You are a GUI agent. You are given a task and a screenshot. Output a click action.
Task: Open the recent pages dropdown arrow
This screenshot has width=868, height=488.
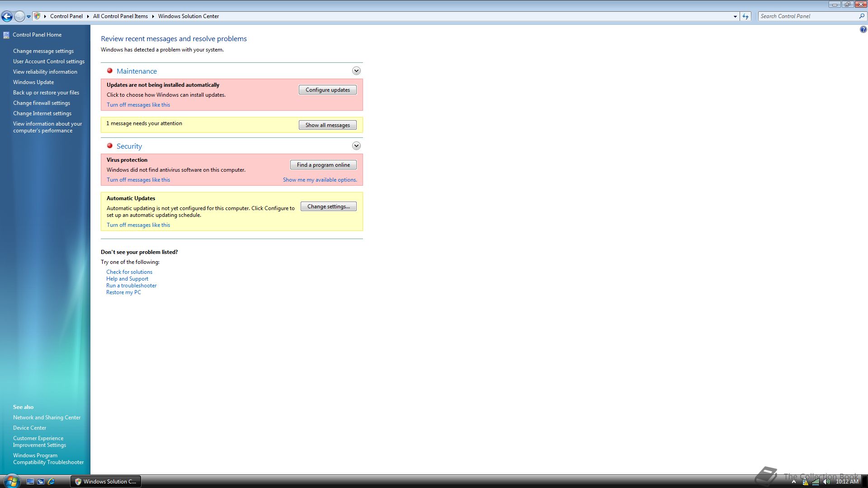[x=28, y=16]
